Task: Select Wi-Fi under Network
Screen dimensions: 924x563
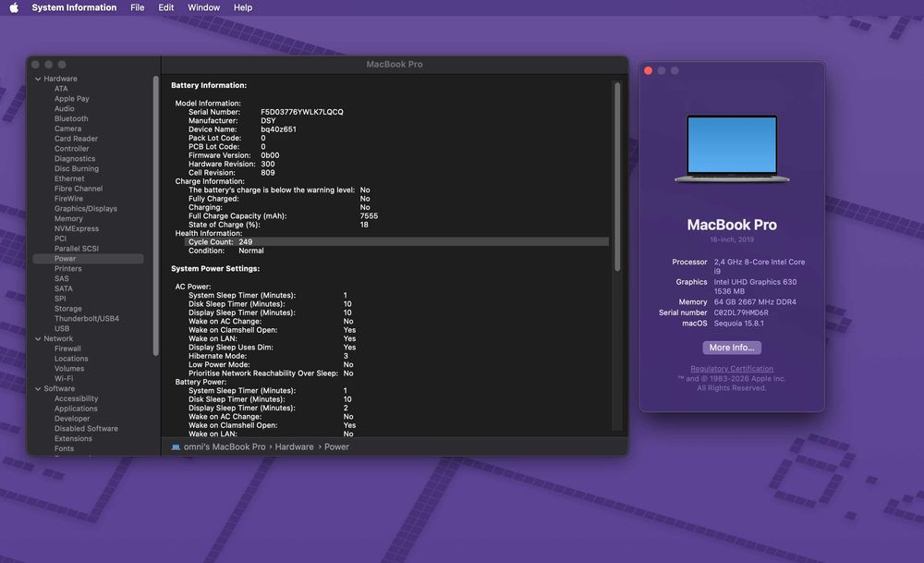Action: [64, 379]
